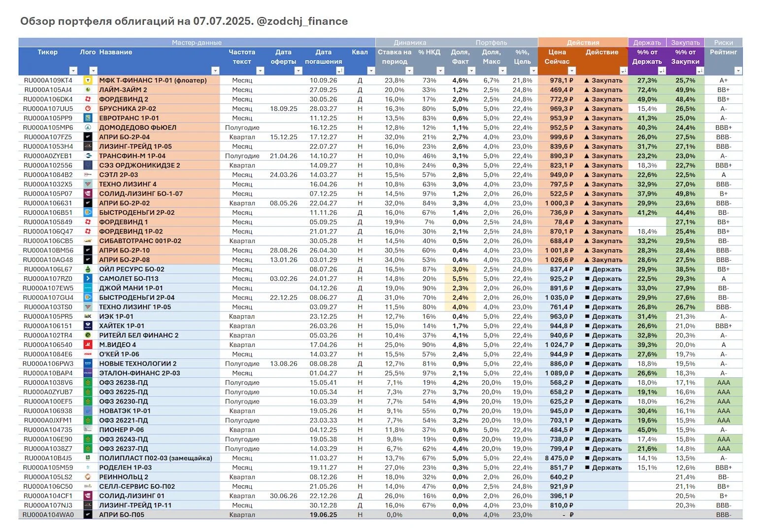The width and height of the screenshot is (761, 532).
Task: Click the БРУСНИКА 2Р-02 logo icon
Action: (x=88, y=109)
